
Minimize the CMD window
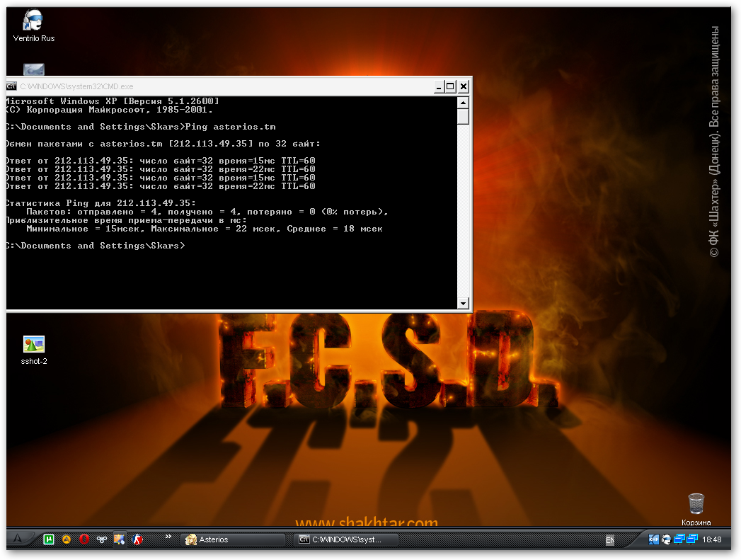[x=439, y=86]
